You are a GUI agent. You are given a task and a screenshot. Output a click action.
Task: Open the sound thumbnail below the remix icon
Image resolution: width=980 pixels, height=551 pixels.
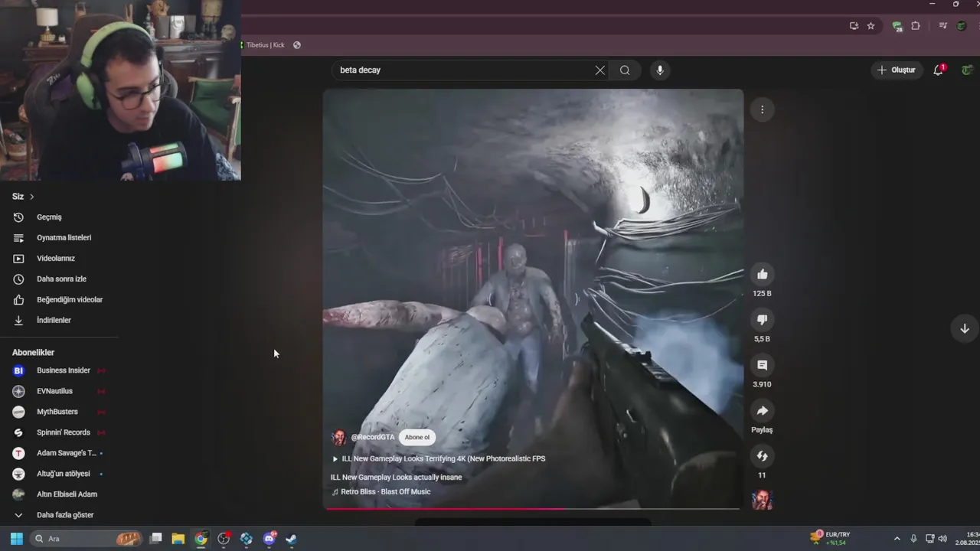[762, 500]
